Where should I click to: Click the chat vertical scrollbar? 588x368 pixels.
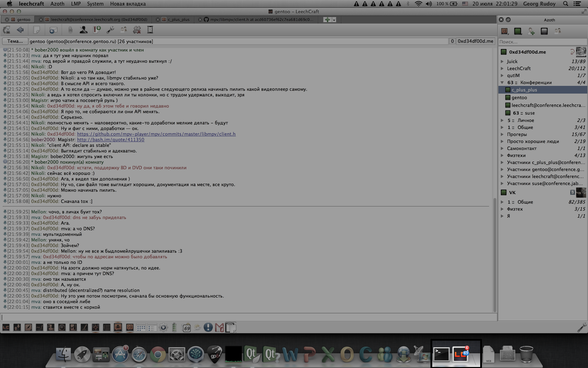495,255
